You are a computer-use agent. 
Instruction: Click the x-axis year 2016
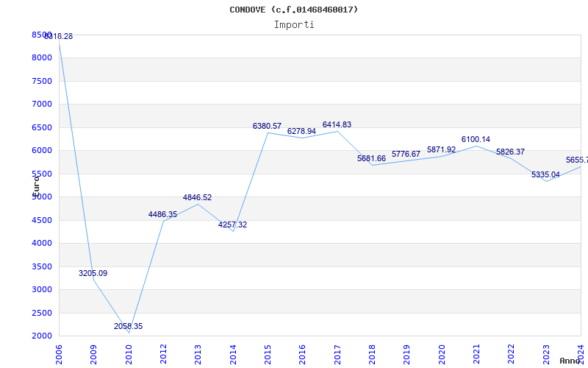[x=302, y=355]
